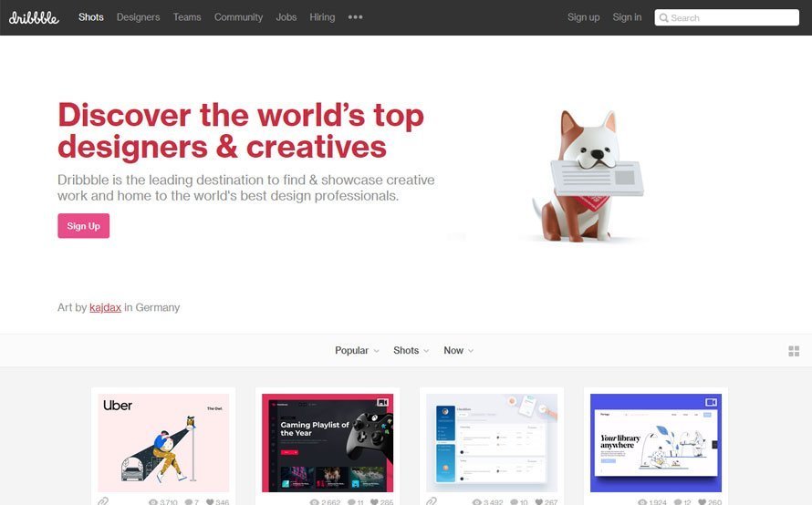Click the heart icon under the Gaming Playlist shot
This screenshot has height=505, width=812.
374,502
